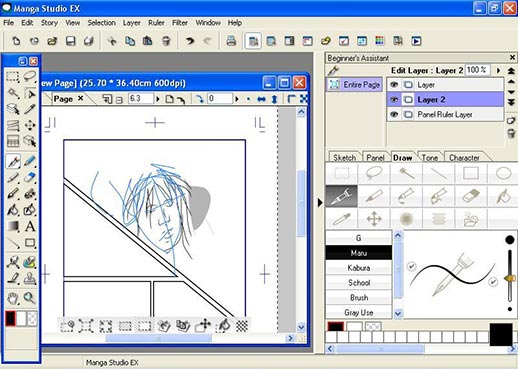Open the Ruler menu
This screenshot has height=369, width=518.
pos(156,23)
